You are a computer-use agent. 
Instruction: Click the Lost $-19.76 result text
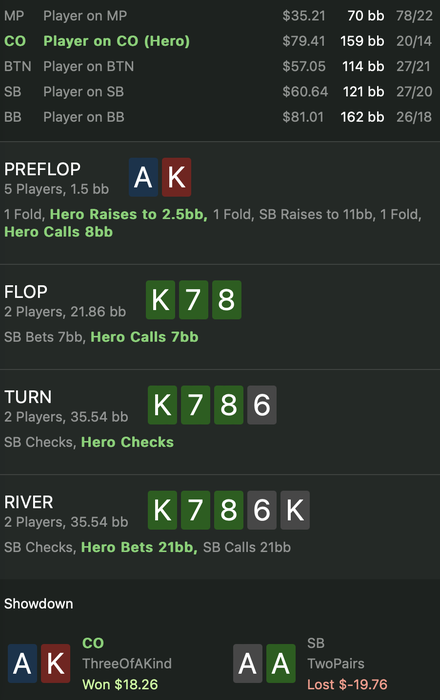pyautogui.click(x=347, y=684)
